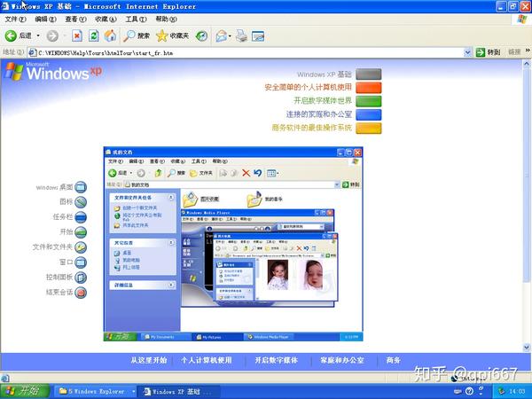Image resolution: width=532 pixels, height=399 pixels.
Task: Select the 文件和文件夹 topic icon
Action: click(x=81, y=247)
